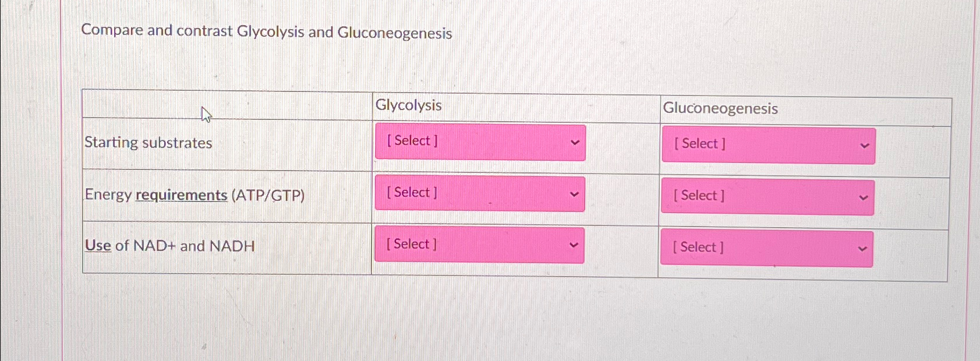Viewport: 980px width, 361px height.
Task: Click the underlined word requirements
Action: pos(181,194)
